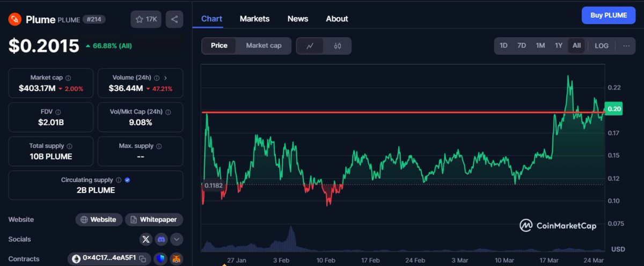
Task: Click the Ethereum contract chain icon
Action: coord(76,259)
